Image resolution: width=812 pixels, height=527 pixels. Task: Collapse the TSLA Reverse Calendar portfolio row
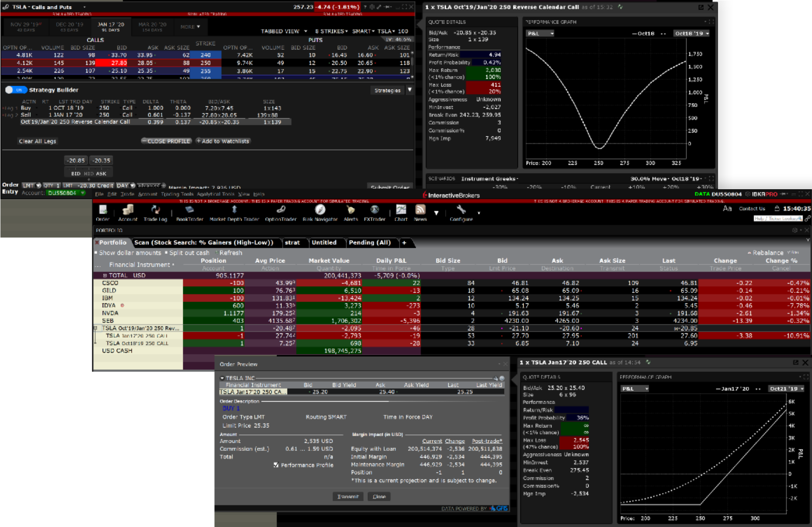click(x=95, y=328)
